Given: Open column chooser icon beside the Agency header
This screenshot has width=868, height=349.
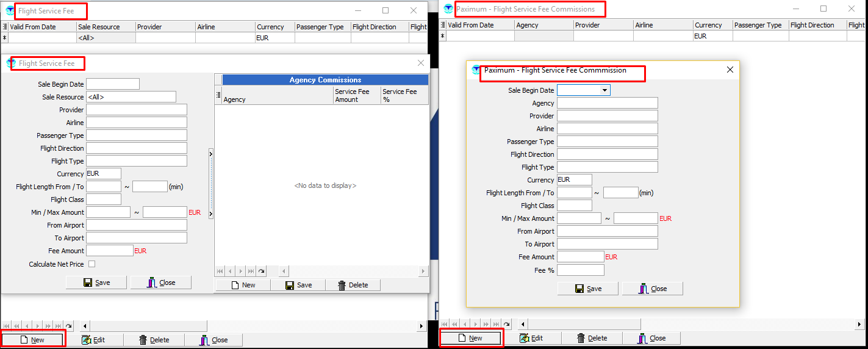Looking at the screenshot, I should [x=218, y=95].
